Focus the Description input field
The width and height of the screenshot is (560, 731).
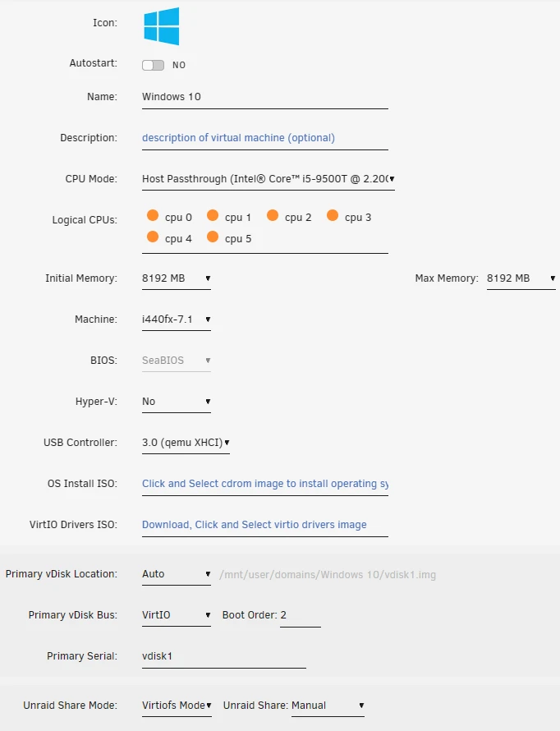tap(264, 138)
